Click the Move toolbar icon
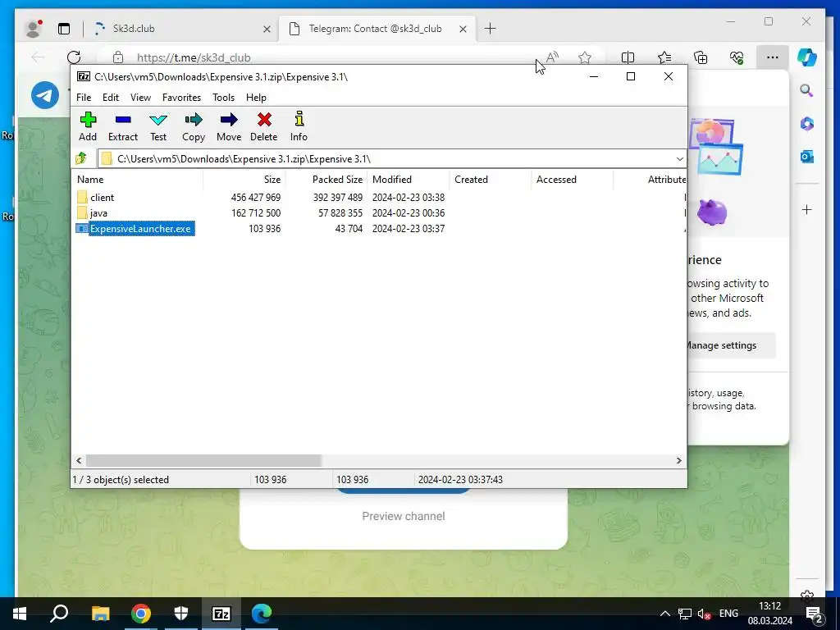Screen dimensions: 840x630 tap(229, 127)
